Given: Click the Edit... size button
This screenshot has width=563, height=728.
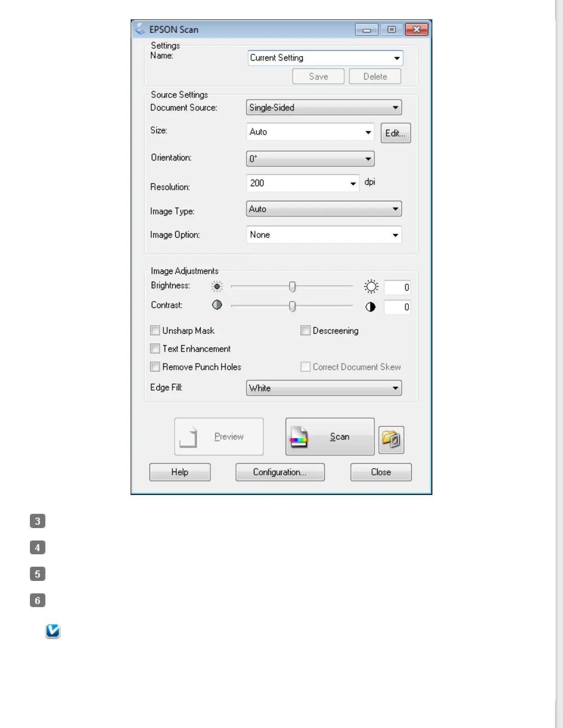Looking at the screenshot, I should click(396, 133).
